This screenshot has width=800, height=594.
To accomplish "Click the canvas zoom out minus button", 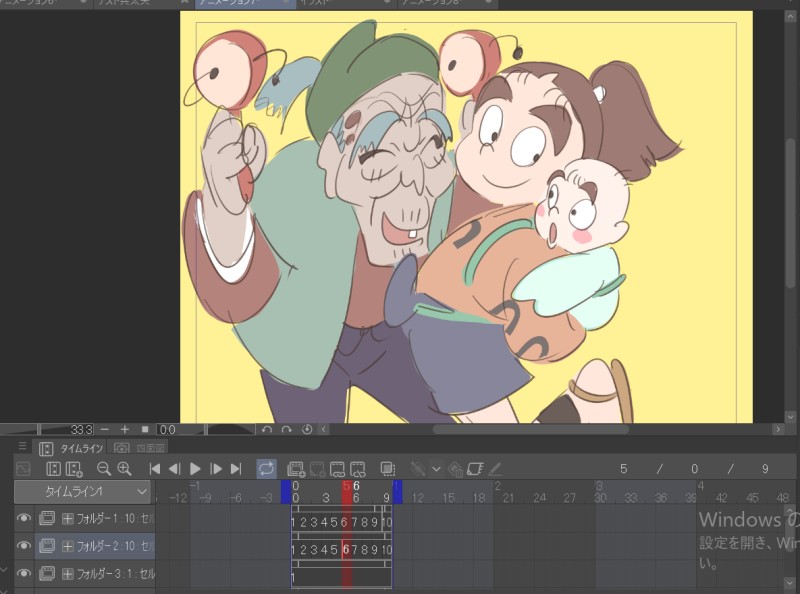I will click(105, 430).
